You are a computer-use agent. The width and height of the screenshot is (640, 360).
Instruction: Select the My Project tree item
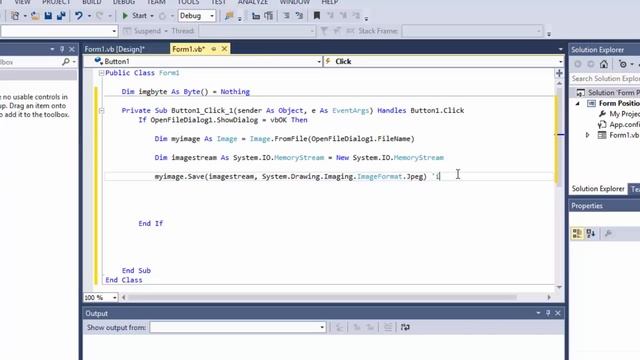click(619, 114)
